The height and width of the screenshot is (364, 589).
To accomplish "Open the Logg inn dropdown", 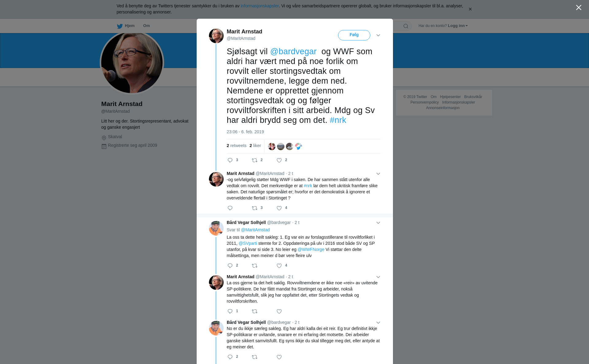I will [x=458, y=26].
